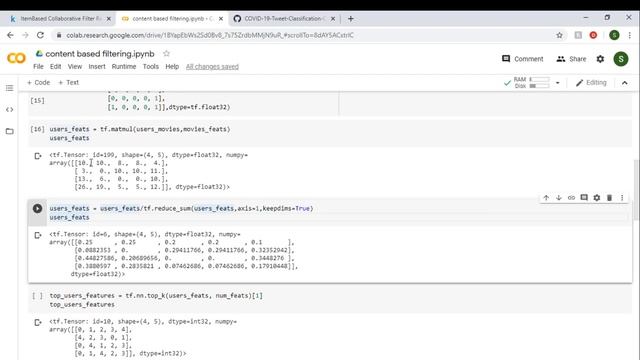Click the All changes saved link
Screen dimensions: 640x360
click(212, 67)
